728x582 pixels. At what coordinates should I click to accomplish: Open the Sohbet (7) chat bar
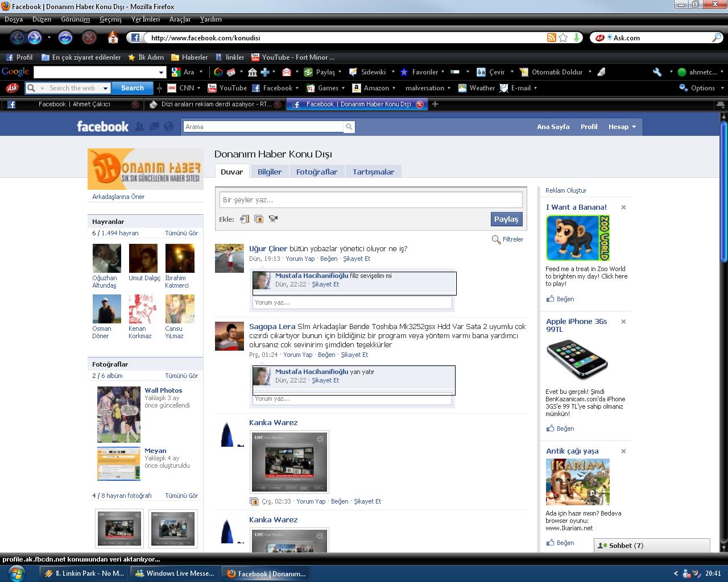pyautogui.click(x=652, y=546)
